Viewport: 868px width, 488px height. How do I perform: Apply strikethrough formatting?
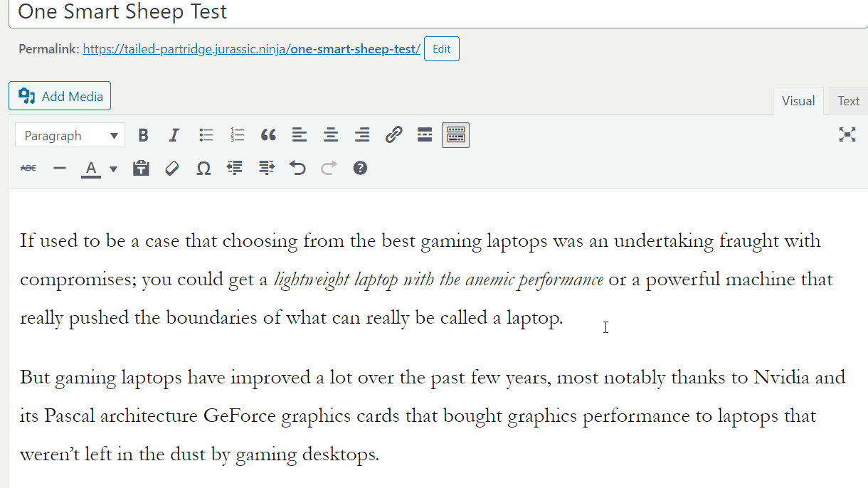(28, 168)
